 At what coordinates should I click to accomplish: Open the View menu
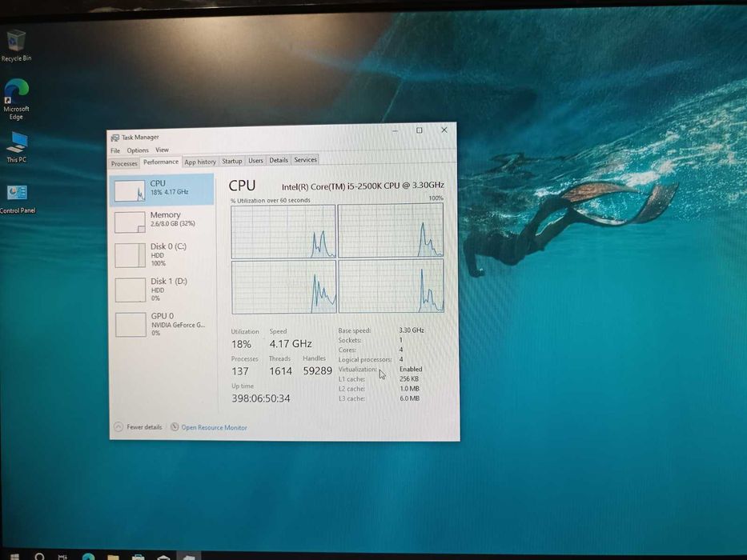[x=162, y=150]
